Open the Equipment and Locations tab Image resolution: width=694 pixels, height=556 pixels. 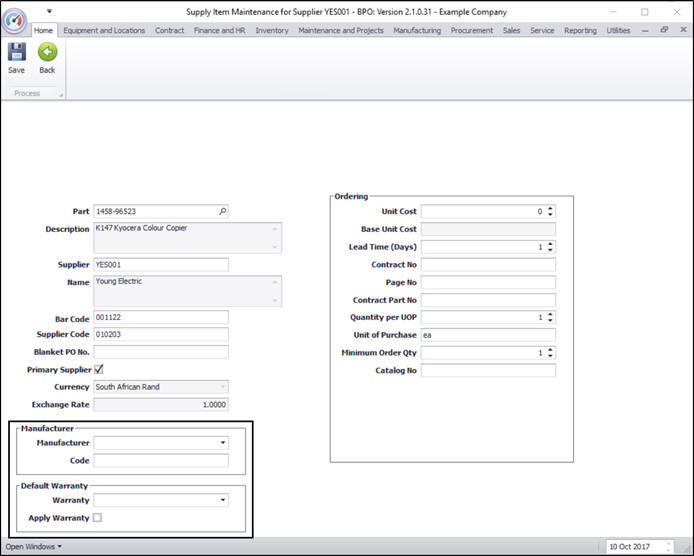(x=104, y=30)
